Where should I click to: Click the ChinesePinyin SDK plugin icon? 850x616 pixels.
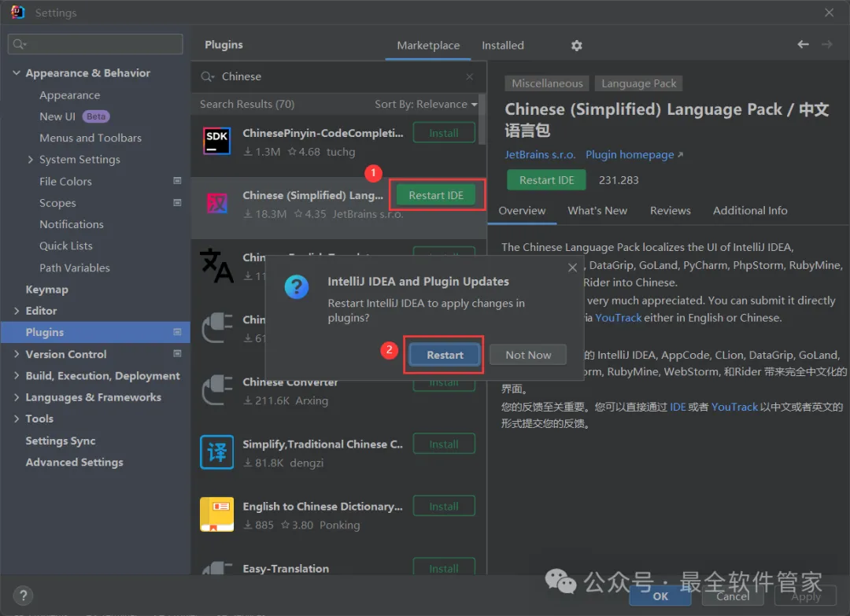pyautogui.click(x=217, y=141)
